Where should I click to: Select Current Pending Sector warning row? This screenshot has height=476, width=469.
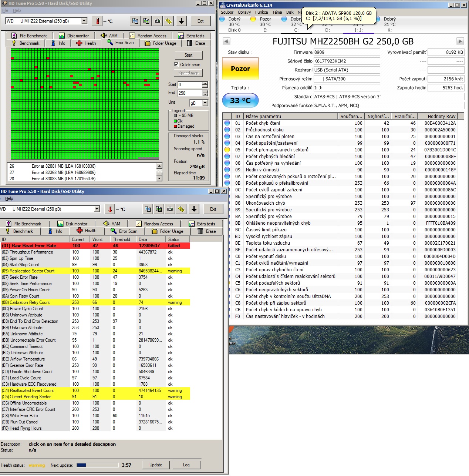(95, 397)
